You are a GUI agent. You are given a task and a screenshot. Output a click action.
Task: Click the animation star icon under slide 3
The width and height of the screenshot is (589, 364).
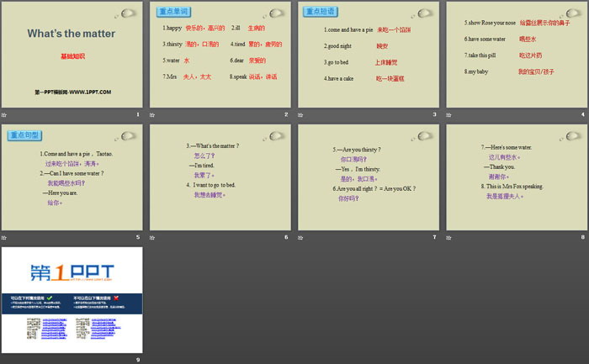point(300,114)
